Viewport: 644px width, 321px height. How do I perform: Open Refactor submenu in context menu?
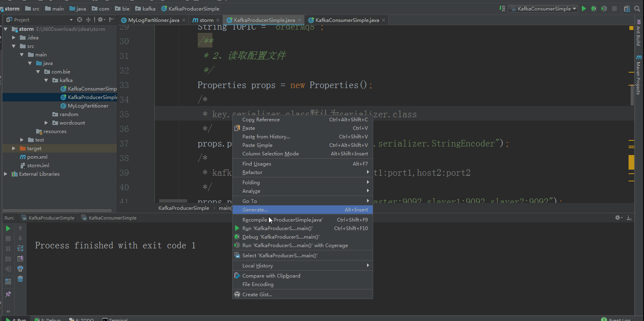(x=303, y=172)
